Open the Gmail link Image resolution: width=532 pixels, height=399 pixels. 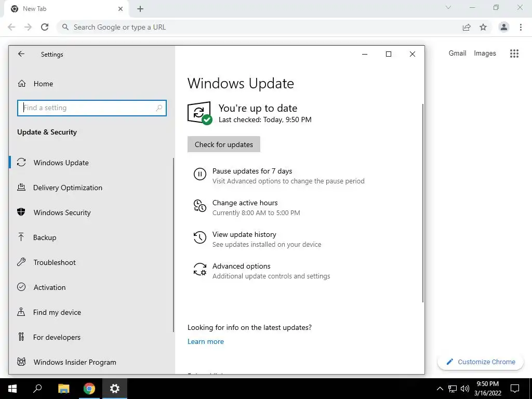[457, 54]
